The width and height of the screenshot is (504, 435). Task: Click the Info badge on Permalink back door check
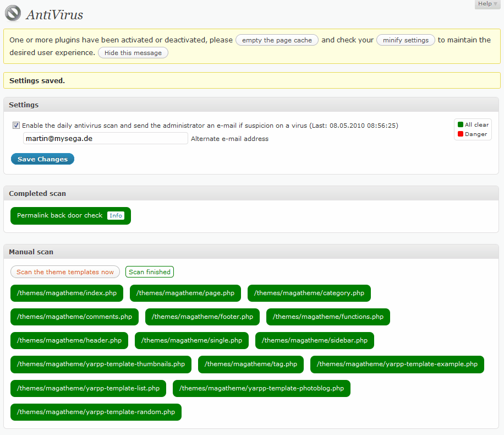click(116, 215)
